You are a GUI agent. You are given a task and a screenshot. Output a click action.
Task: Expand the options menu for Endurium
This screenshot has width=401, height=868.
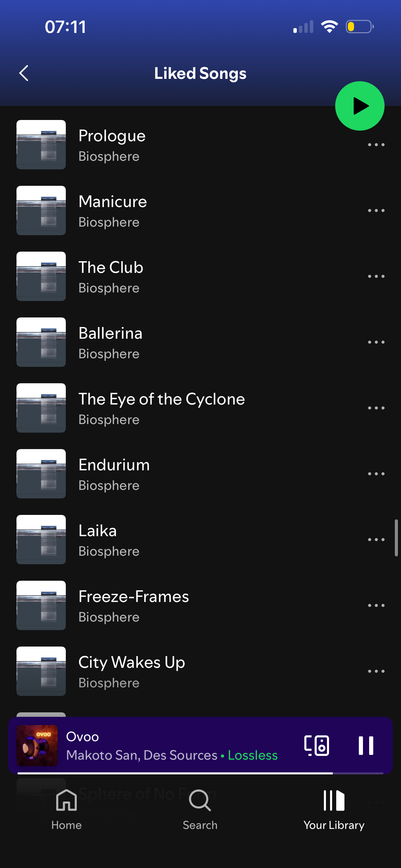[x=376, y=474]
